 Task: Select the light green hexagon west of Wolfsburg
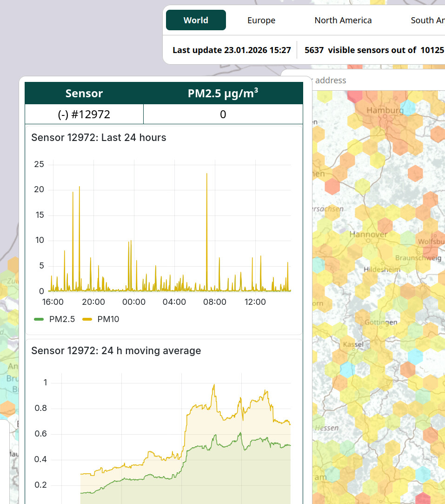click(x=407, y=239)
